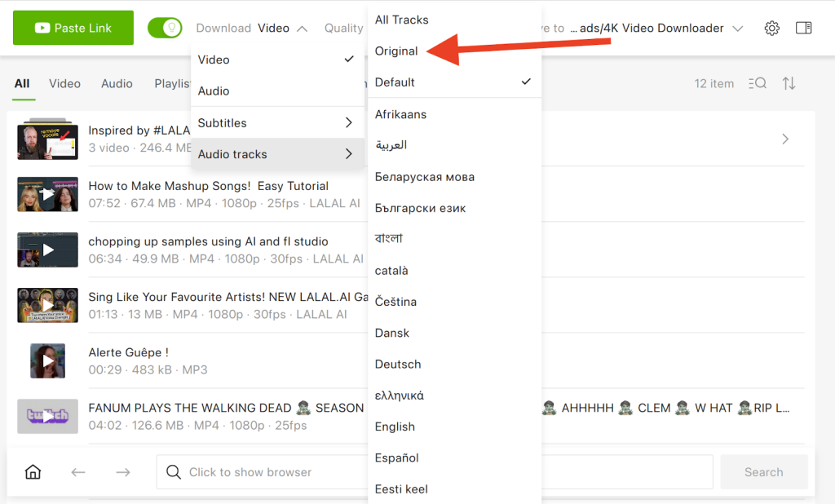Click the sort order arrows icon
The image size is (835, 504).
pyautogui.click(x=789, y=83)
